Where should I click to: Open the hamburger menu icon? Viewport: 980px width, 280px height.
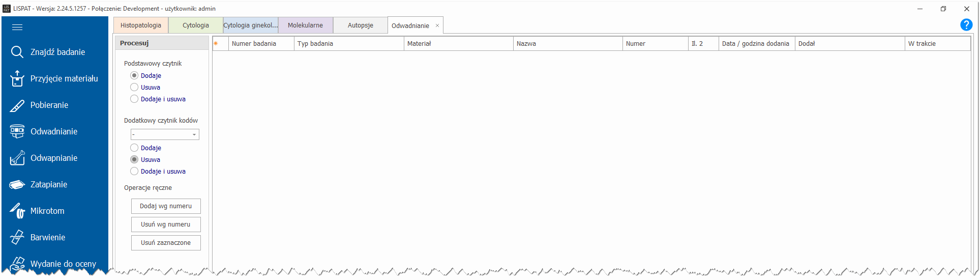tap(17, 27)
